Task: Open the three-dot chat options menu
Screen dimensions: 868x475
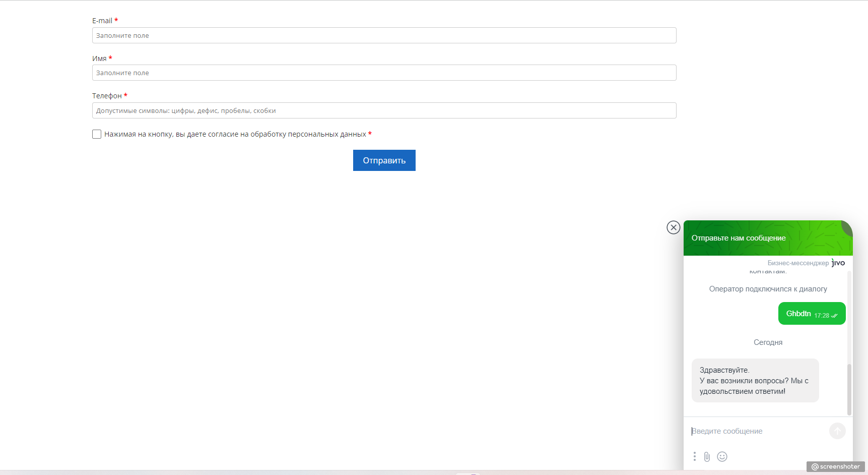Action: point(694,456)
